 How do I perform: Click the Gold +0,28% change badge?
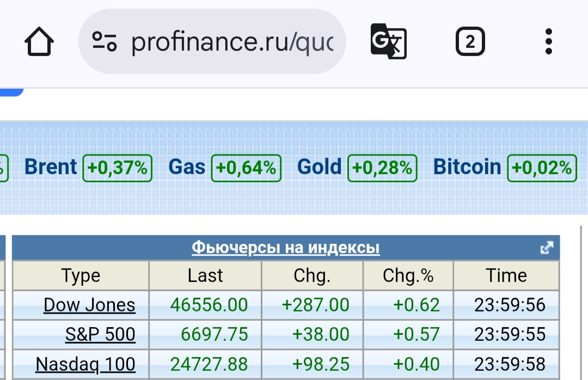pos(382,168)
